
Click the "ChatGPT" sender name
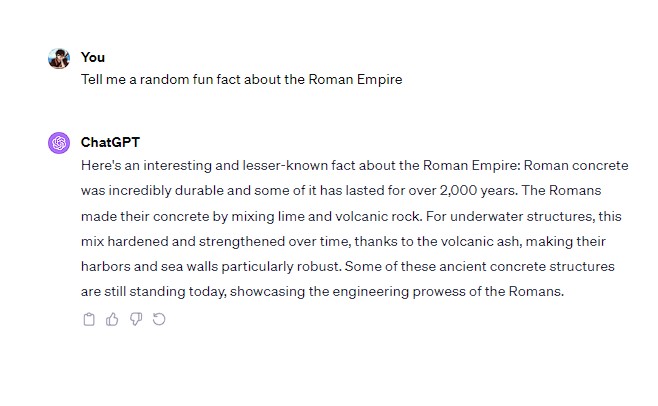111,142
